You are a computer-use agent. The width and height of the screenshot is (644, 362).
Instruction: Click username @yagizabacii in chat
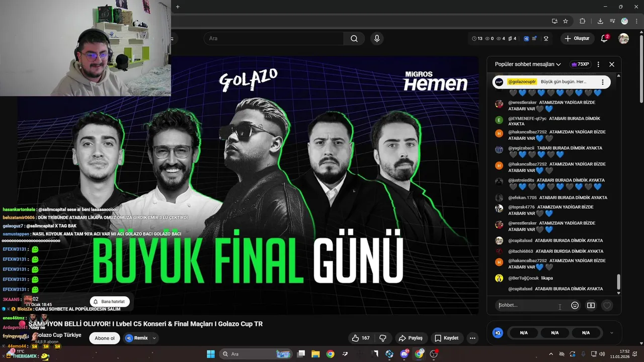click(521, 148)
